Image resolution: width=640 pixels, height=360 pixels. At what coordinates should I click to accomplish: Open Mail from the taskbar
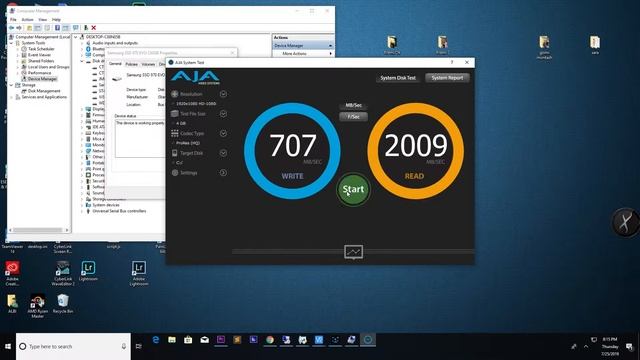pos(204,340)
